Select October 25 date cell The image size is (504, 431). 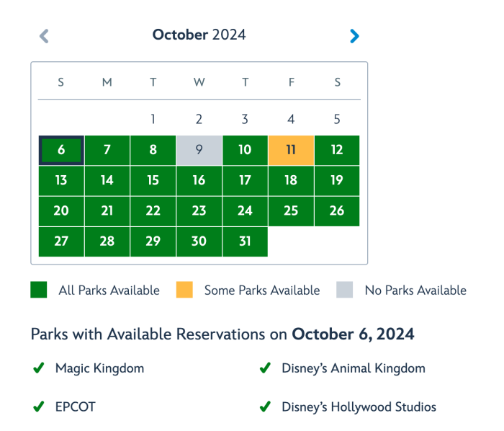pos(291,210)
